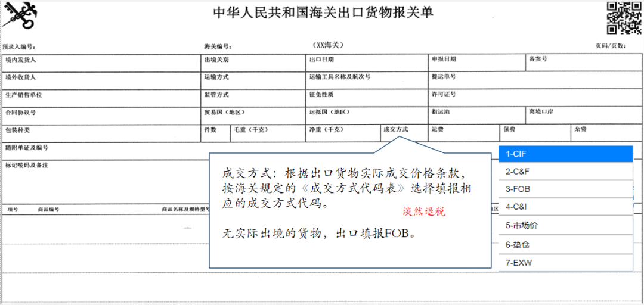
Task: Click the 件数 field
Action: [215, 133]
